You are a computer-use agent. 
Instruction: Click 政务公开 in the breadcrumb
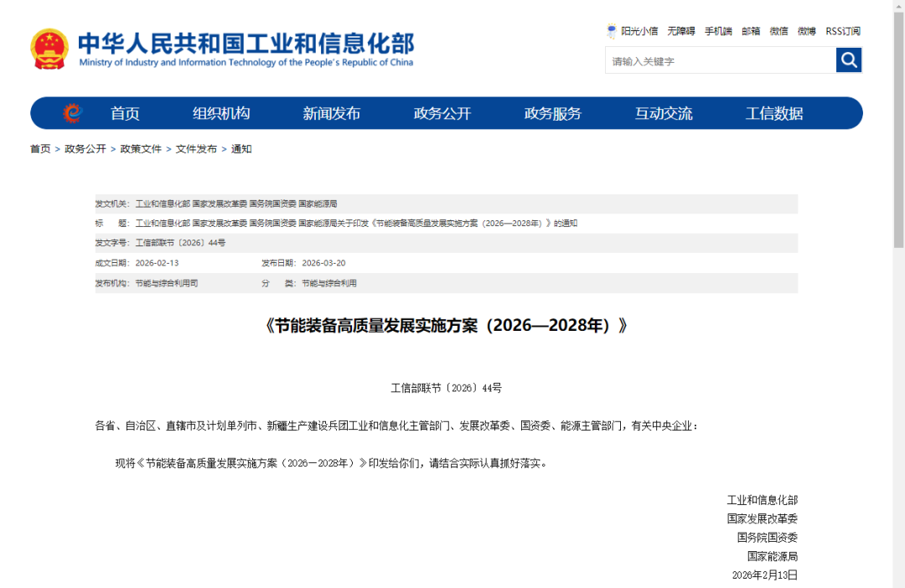click(x=85, y=149)
